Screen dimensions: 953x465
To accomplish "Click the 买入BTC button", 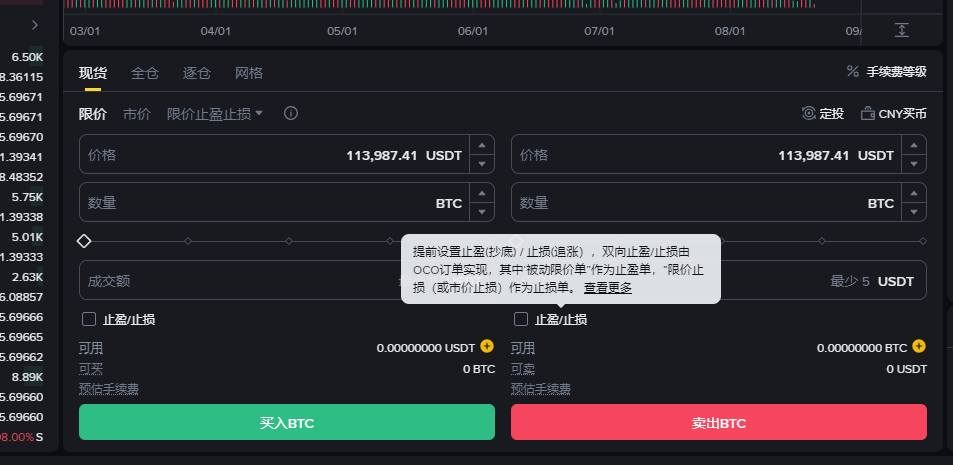I will (x=287, y=422).
